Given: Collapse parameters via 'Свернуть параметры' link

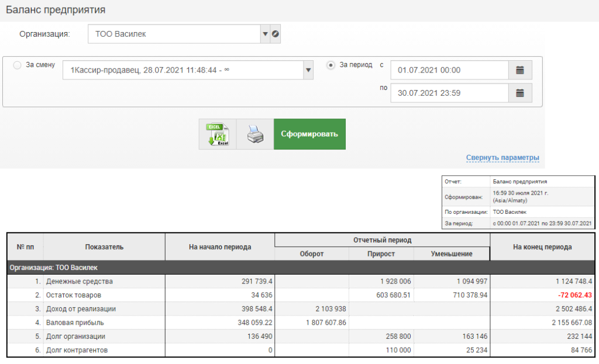Looking at the screenshot, I should 502,158.
